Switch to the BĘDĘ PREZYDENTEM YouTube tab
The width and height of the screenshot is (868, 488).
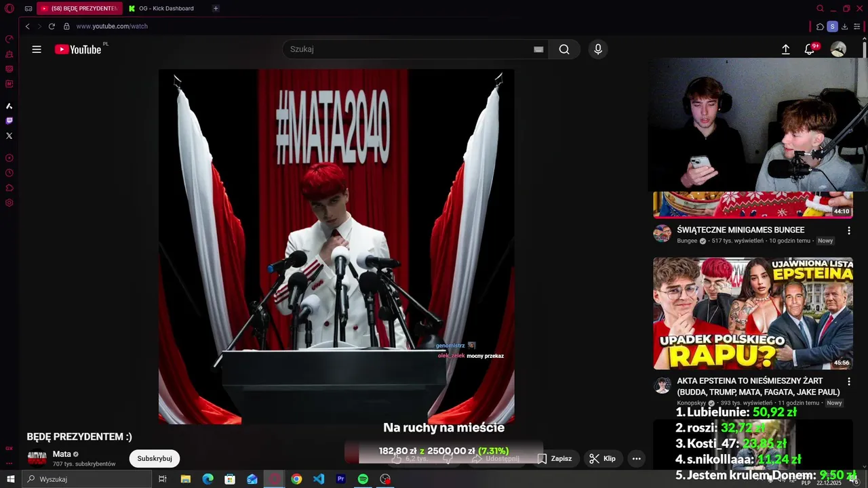pyautogui.click(x=80, y=9)
